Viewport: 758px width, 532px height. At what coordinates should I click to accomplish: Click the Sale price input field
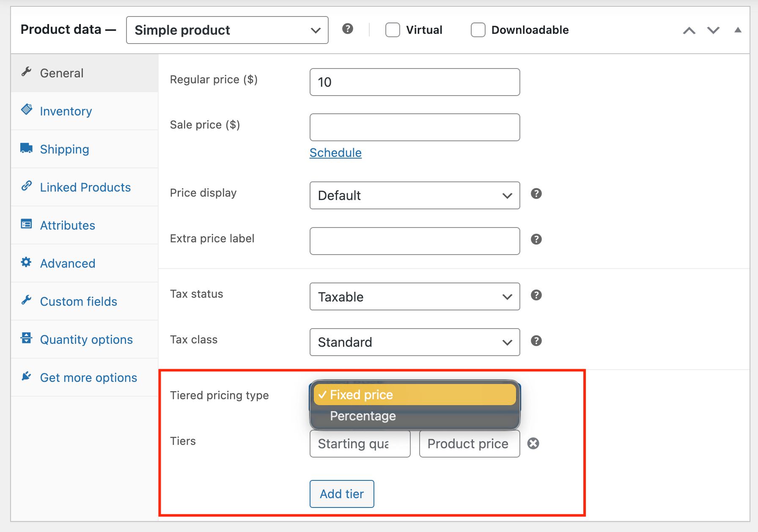[x=415, y=127]
